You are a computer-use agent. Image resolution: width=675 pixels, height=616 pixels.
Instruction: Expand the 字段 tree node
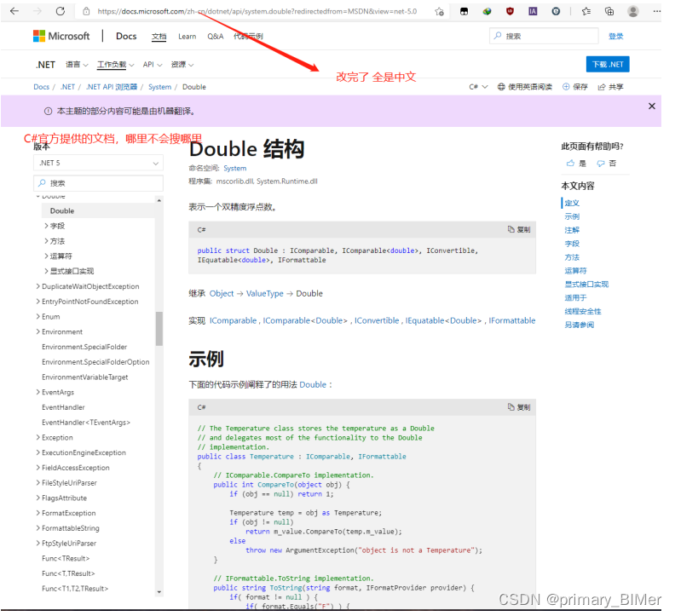[x=47, y=226]
